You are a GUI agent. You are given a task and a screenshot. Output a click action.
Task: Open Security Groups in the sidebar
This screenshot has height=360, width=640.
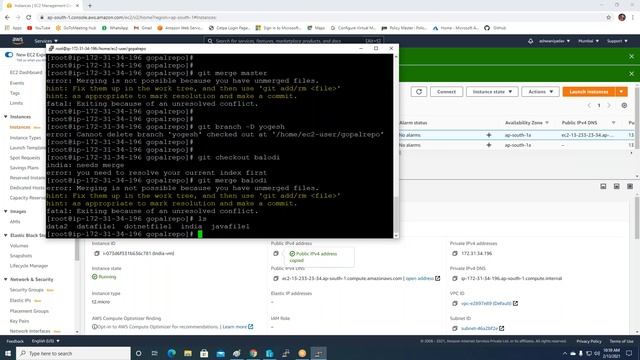click(27, 290)
